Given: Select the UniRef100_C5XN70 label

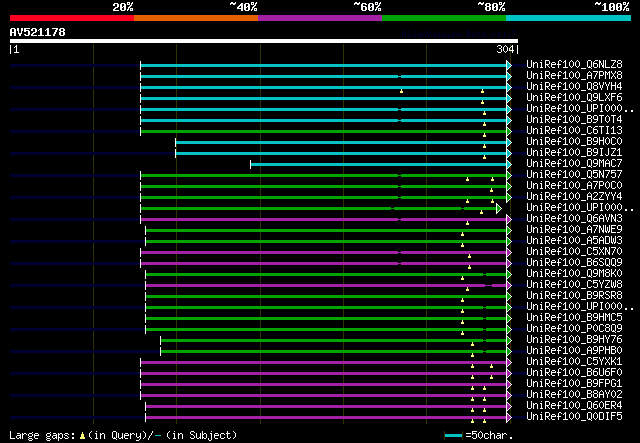Looking at the screenshot, I should point(574,252).
